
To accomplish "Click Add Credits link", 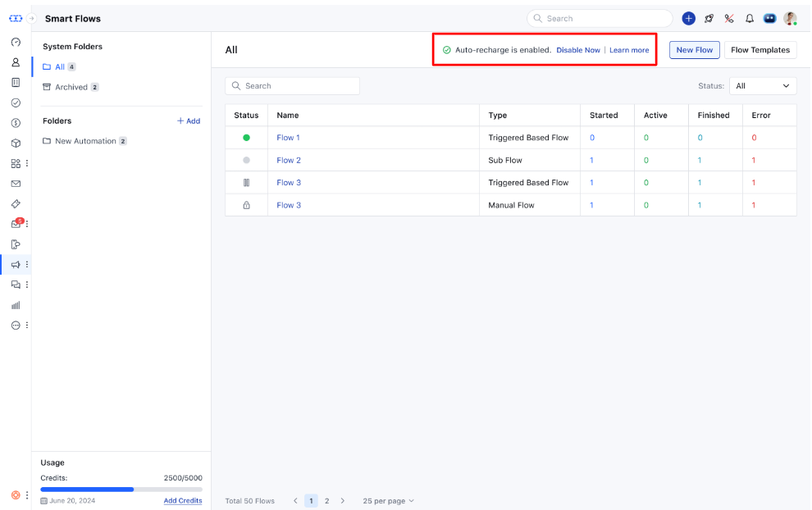I will (x=183, y=501).
